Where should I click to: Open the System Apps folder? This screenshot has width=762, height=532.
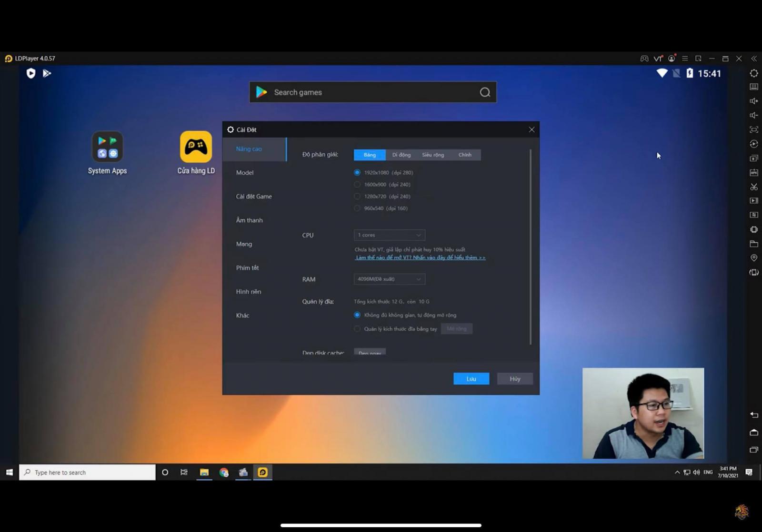pyautogui.click(x=107, y=153)
